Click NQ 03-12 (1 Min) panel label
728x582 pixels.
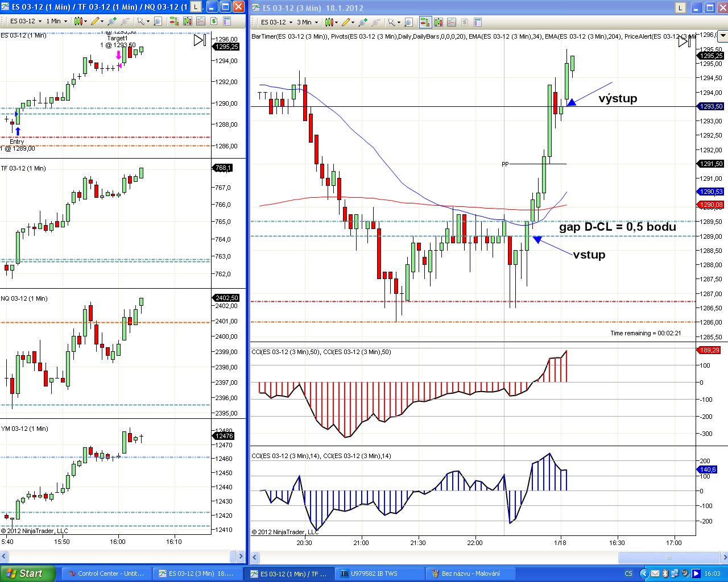click(24, 298)
